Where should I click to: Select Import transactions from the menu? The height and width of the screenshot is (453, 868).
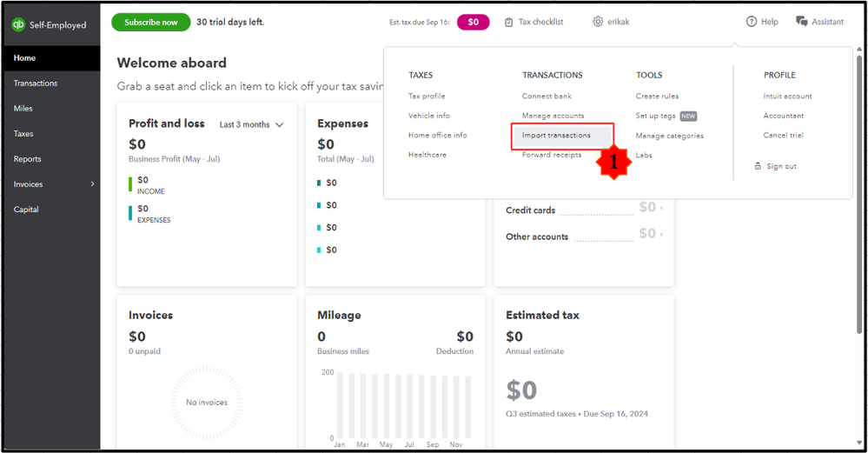click(x=556, y=136)
